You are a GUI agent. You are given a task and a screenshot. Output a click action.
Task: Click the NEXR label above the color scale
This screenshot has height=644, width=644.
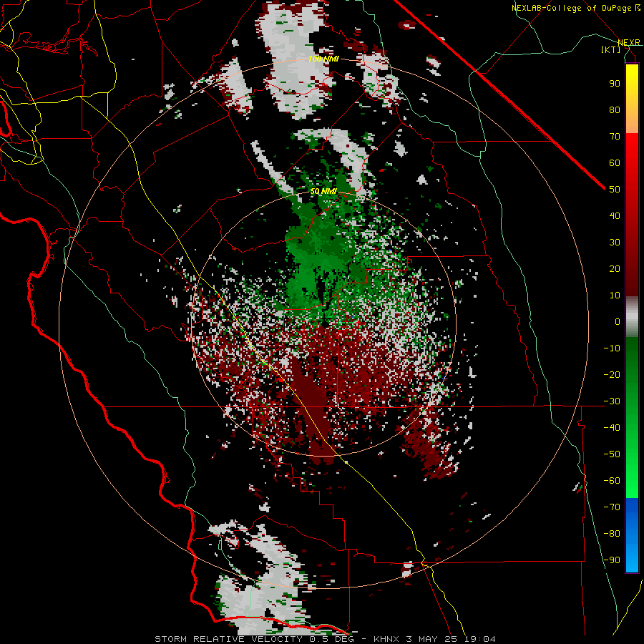[629, 43]
